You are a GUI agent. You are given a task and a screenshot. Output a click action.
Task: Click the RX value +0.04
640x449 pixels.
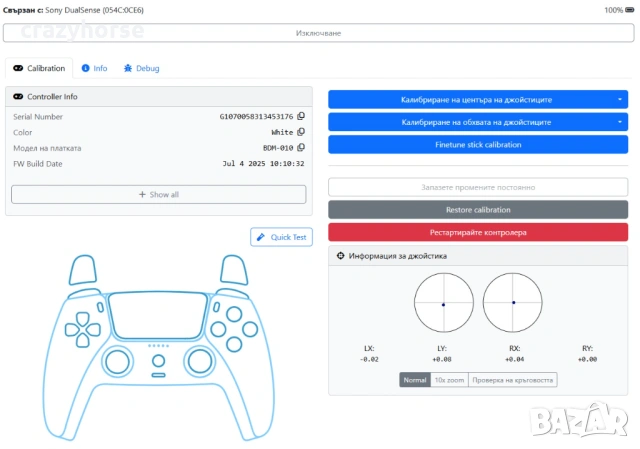point(515,359)
